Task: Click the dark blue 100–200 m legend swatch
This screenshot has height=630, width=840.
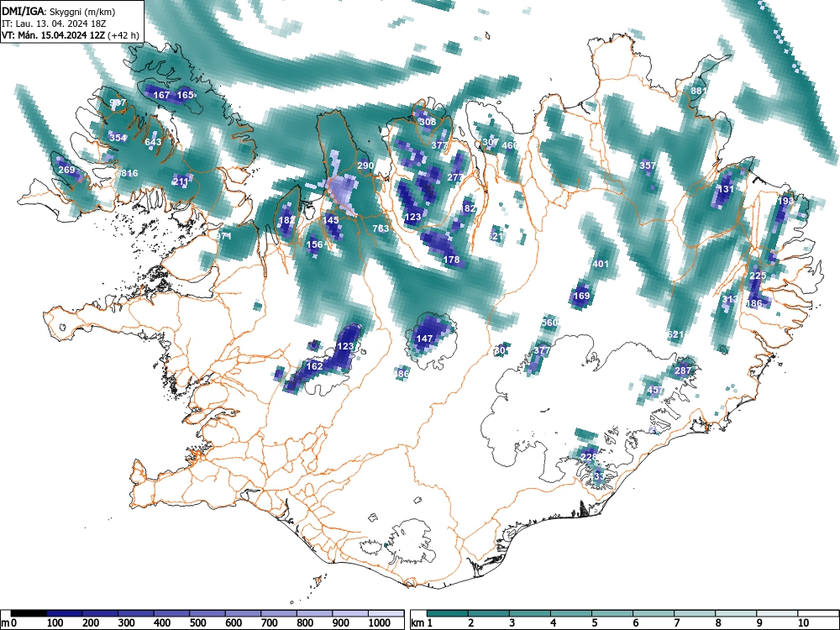Action: point(65,613)
